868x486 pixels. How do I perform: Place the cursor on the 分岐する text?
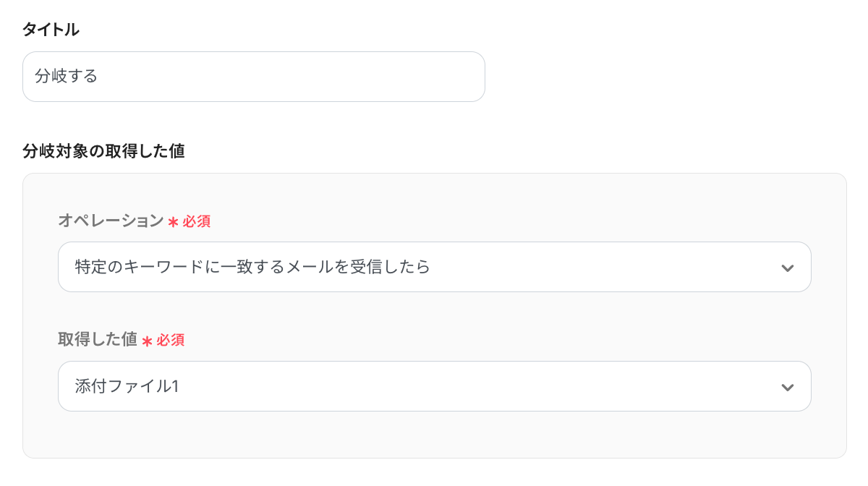click(66, 77)
